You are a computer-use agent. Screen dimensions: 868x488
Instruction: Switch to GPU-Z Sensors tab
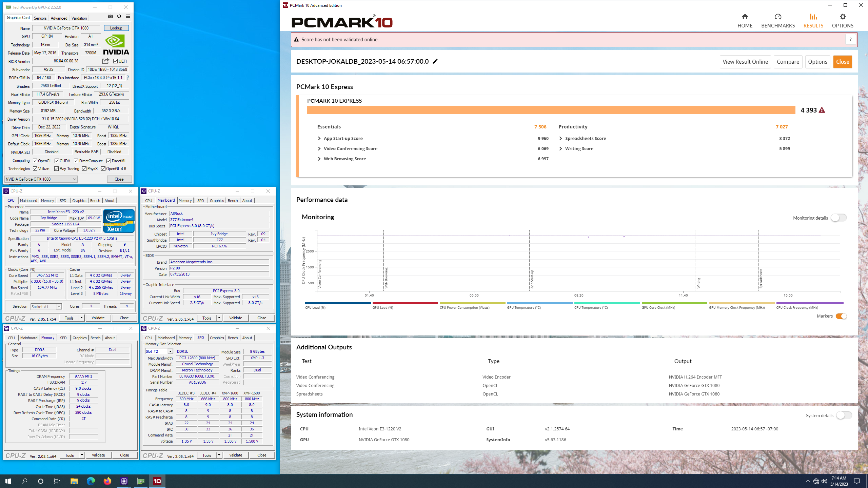[40, 18]
